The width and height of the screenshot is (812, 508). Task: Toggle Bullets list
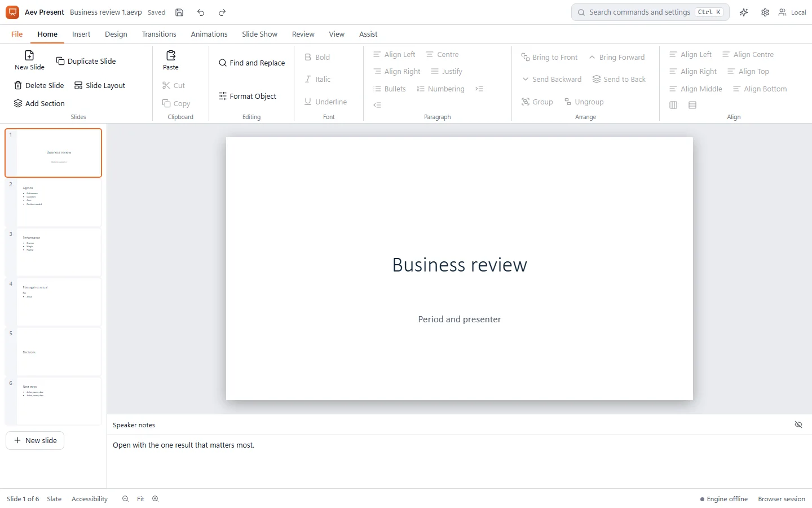[389, 89]
